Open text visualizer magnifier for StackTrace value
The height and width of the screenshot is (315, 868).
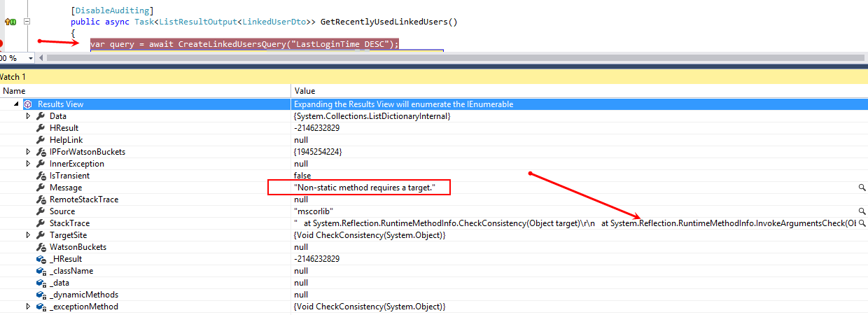[862, 223]
